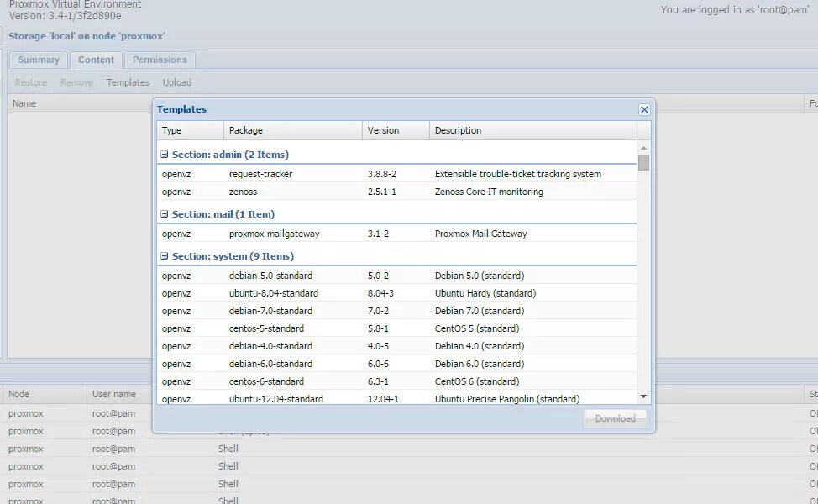Click the Proxmox Mail Gateway description

click(x=480, y=234)
